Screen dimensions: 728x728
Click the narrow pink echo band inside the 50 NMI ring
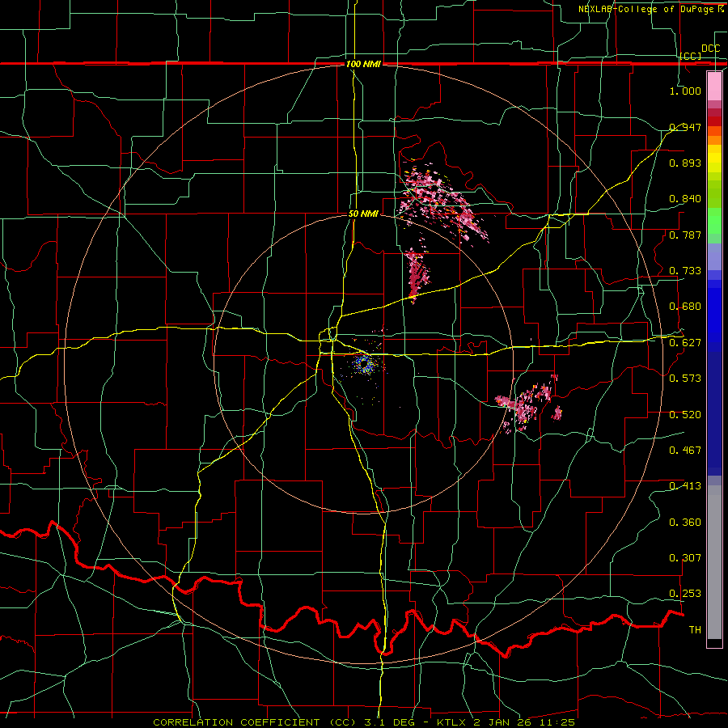click(x=417, y=274)
